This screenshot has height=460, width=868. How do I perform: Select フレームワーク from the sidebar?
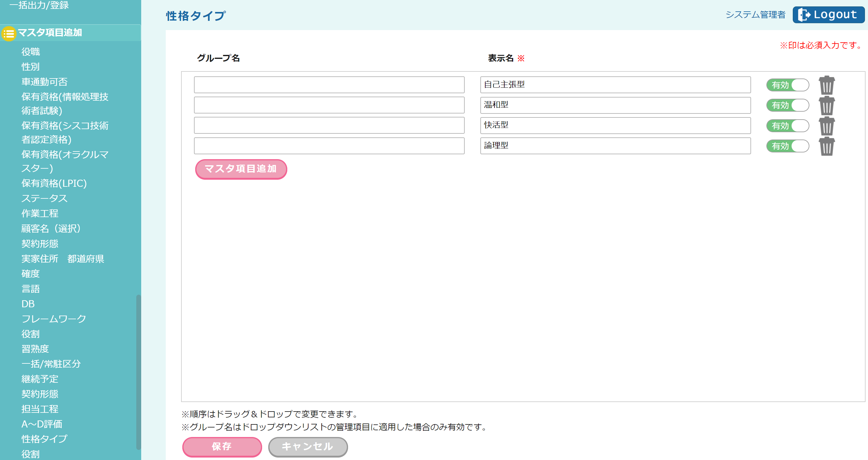pos(54,319)
